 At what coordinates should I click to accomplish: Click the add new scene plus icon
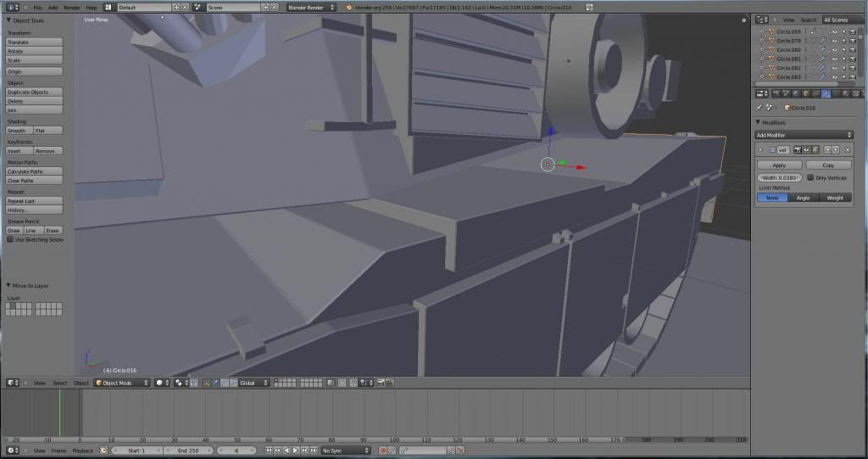pyautogui.click(x=266, y=7)
